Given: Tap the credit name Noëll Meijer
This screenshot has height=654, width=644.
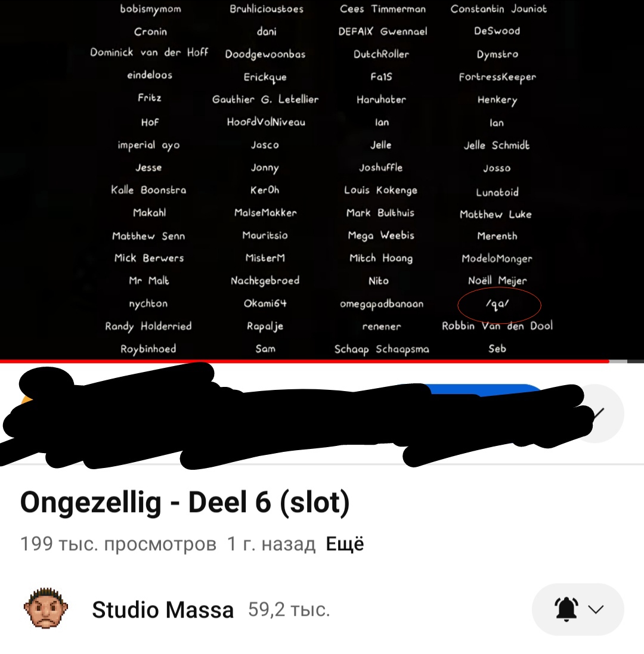Looking at the screenshot, I should coord(497,281).
